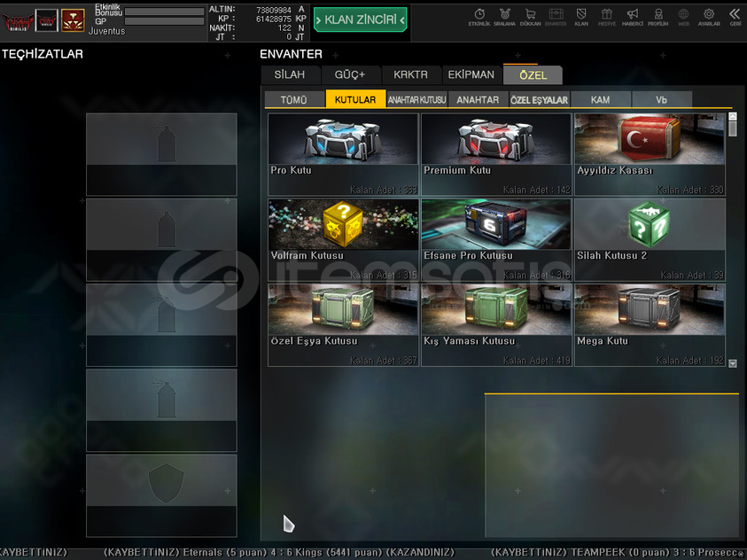Image resolution: width=747 pixels, height=560 pixels.
Task: Click the inventory scrollbar up arrow
Action: coord(733,116)
